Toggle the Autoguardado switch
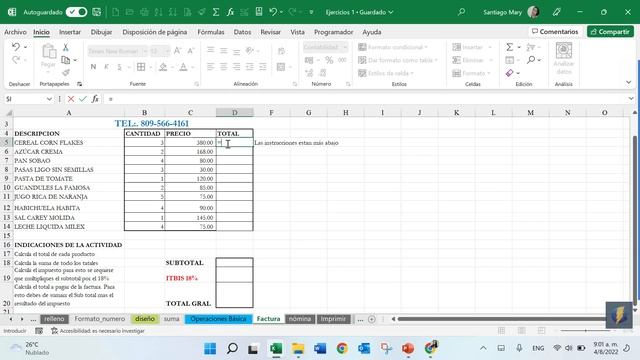The width and height of the screenshot is (640, 360). click(76, 12)
